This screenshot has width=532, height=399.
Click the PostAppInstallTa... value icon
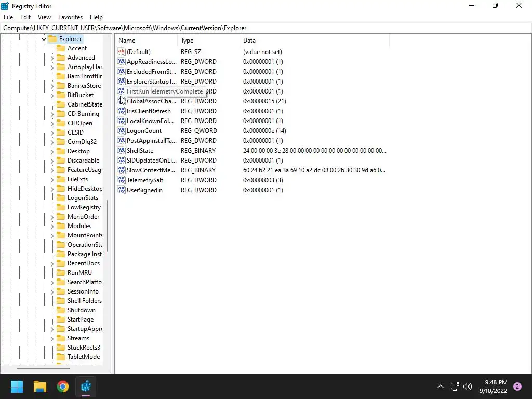coord(122,140)
